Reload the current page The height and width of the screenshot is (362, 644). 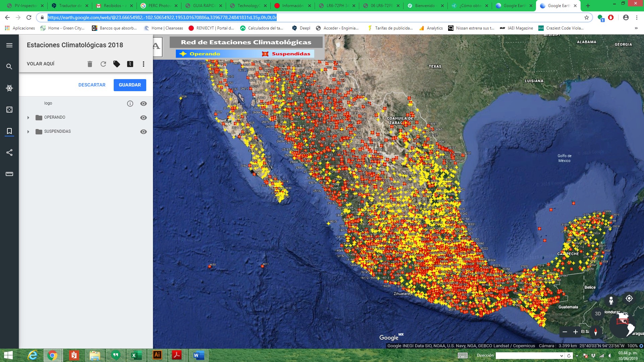tap(29, 17)
